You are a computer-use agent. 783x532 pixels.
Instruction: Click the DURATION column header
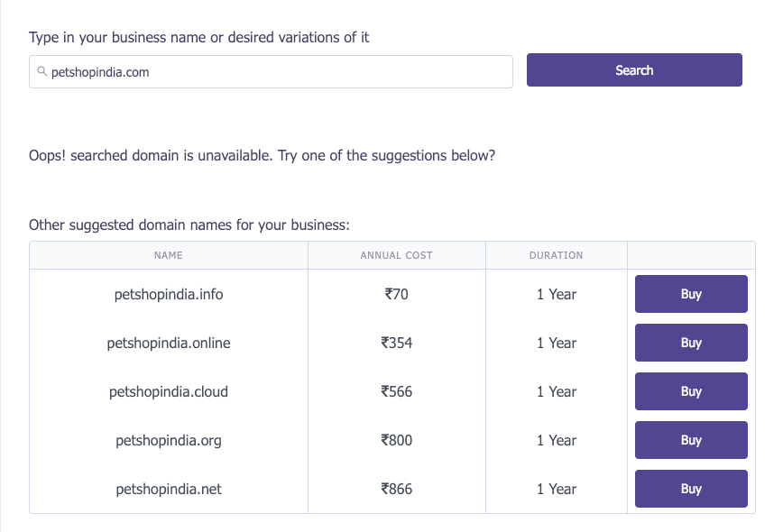click(556, 255)
